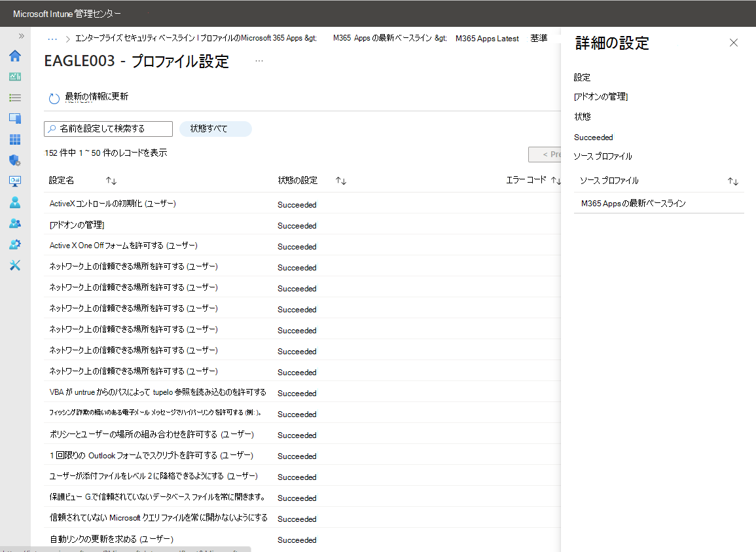Sort by the 設定名 column arrows

pos(111,181)
